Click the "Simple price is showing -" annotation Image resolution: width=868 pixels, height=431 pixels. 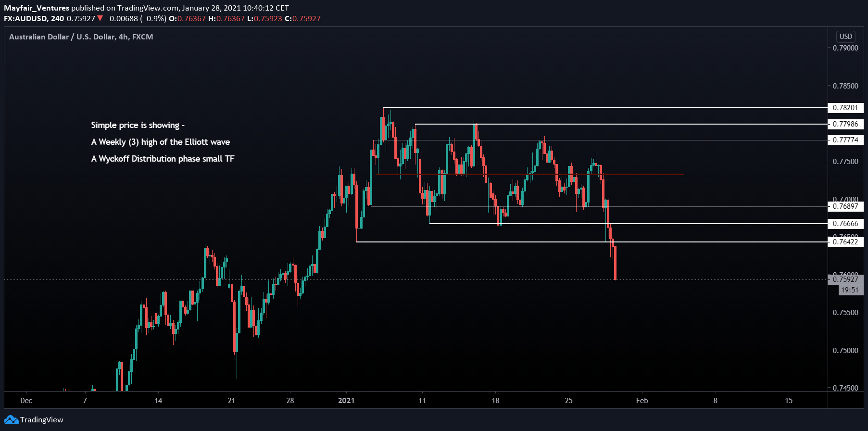pyautogui.click(x=138, y=125)
